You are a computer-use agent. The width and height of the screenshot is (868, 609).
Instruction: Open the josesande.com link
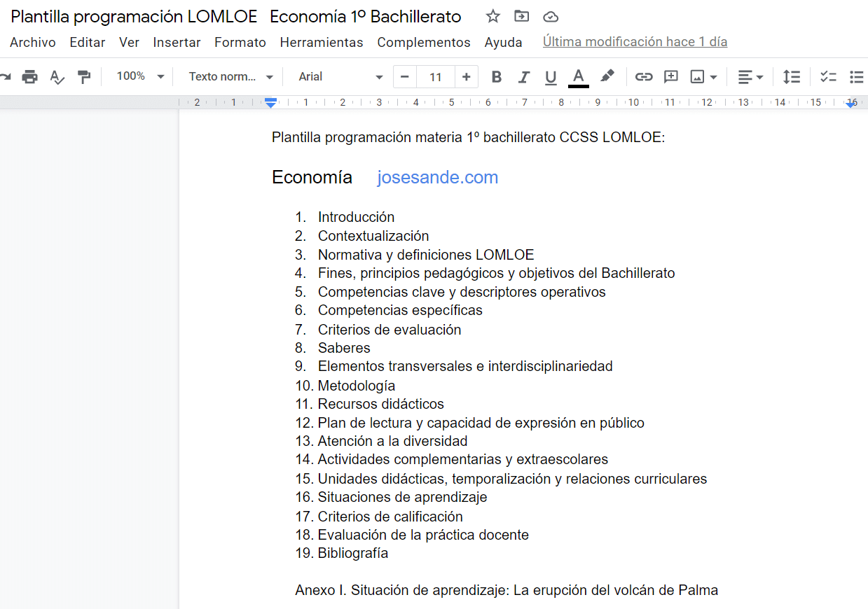click(x=438, y=178)
